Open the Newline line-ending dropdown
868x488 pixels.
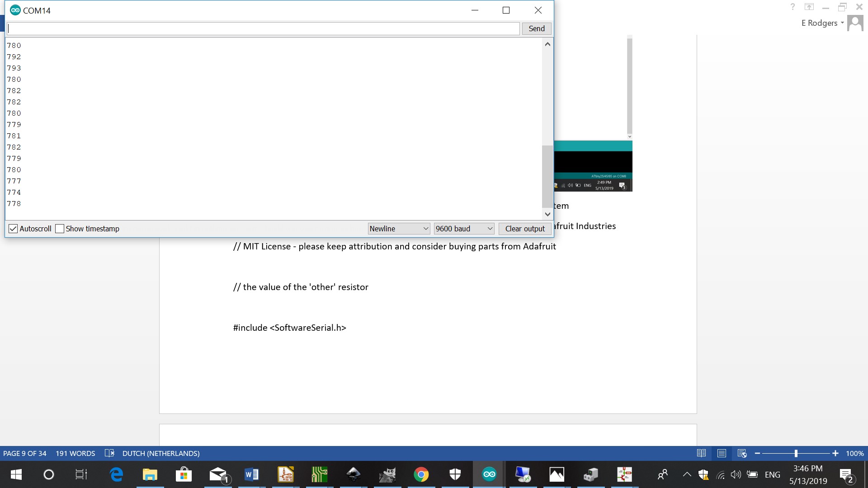coord(399,229)
